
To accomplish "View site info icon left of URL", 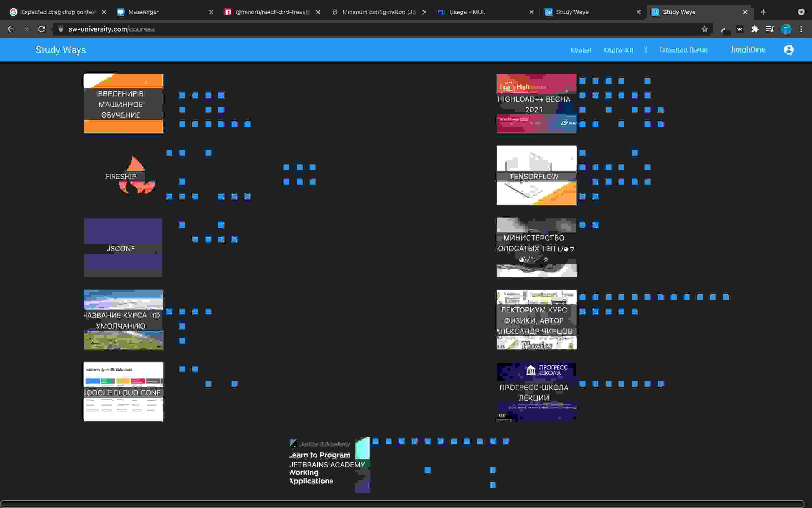I will [x=61, y=29].
